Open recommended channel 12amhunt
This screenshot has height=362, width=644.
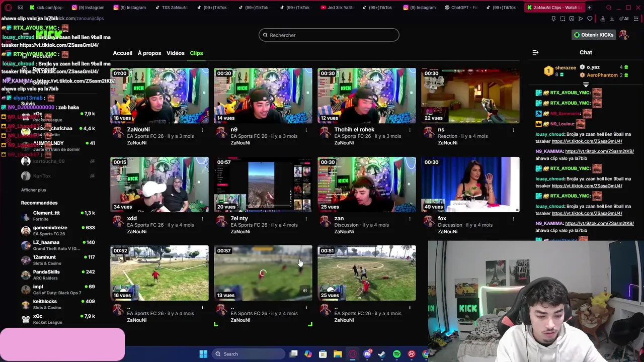point(58,260)
